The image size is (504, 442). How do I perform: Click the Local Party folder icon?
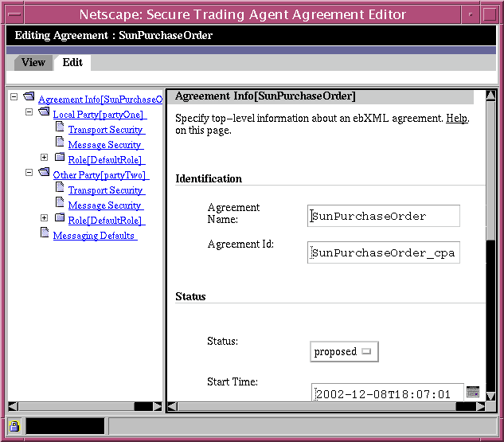(44, 111)
